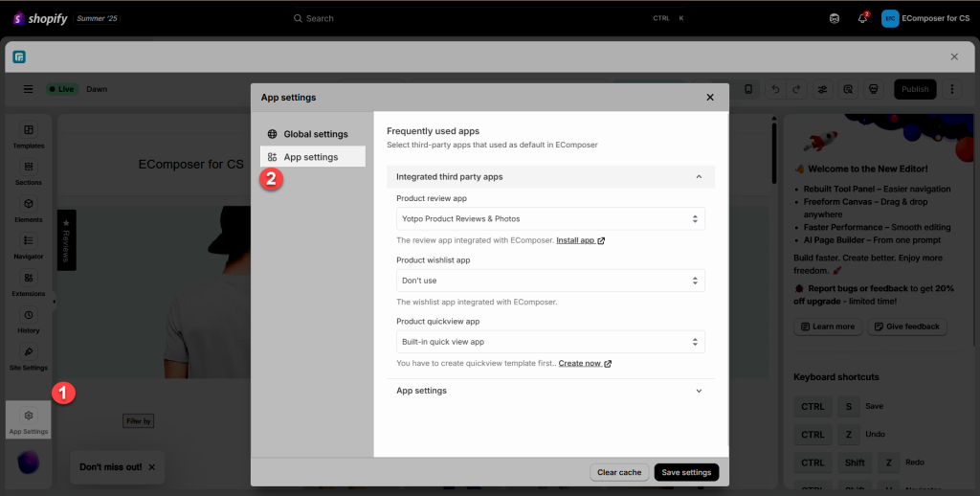Open the Elements panel

[28, 209]
